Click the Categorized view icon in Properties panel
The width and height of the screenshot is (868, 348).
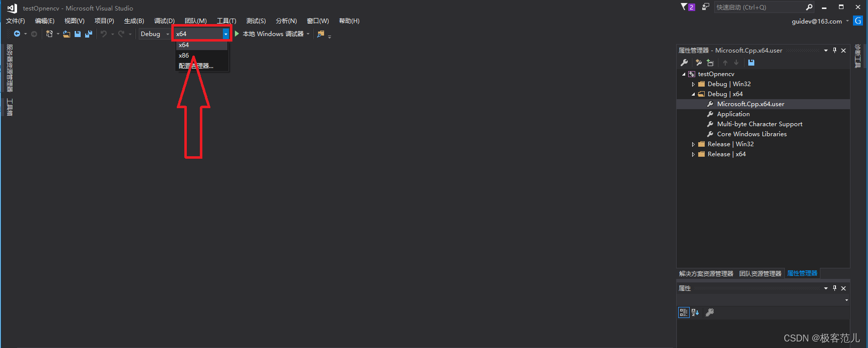pyautogui.click(x=684, y=312)
